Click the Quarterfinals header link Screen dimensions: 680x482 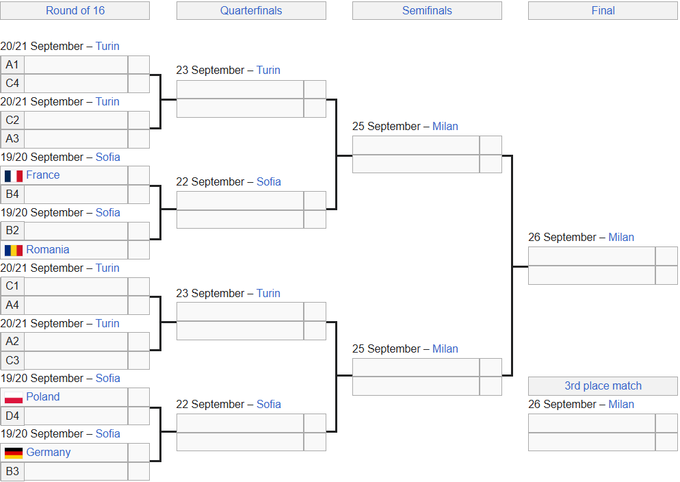click(251, 10)
